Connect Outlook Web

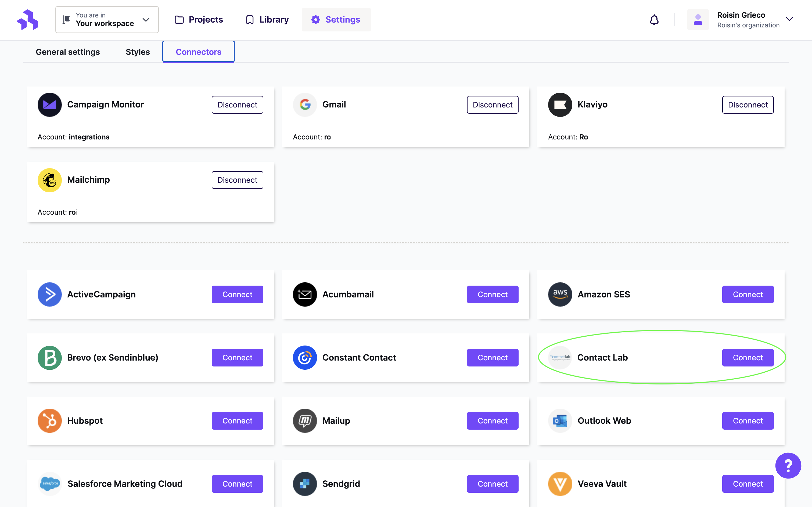[748, 420]
